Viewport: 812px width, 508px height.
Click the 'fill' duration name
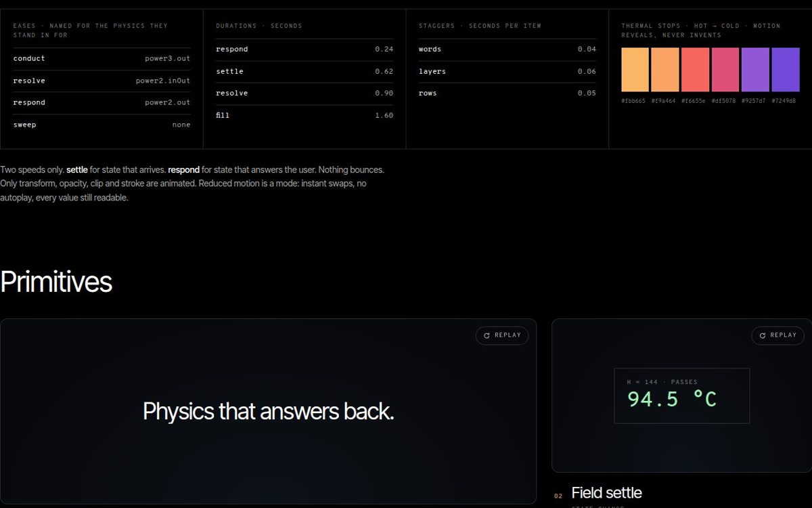223,115
